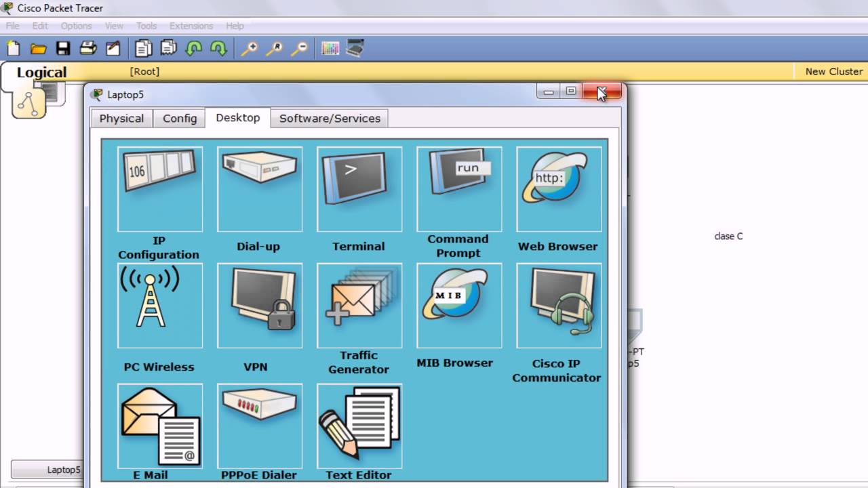
Task: Switch to the Physical tab
Action: 121,118
